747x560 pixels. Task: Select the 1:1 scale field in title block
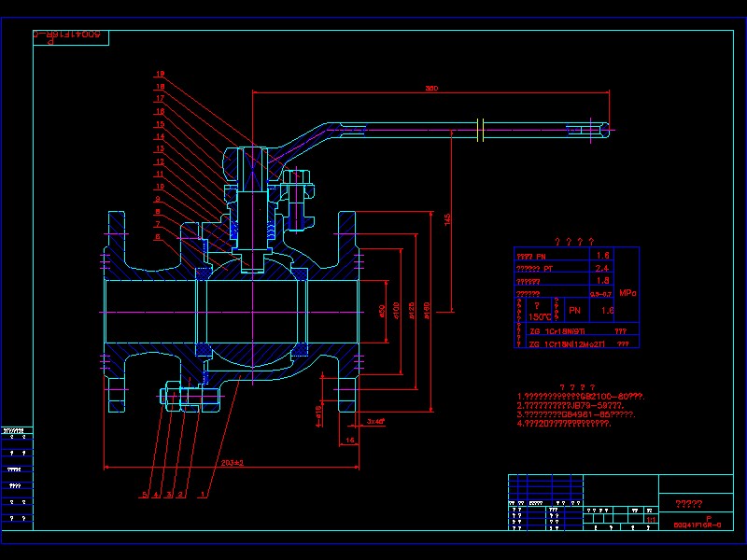coord(651,520)
